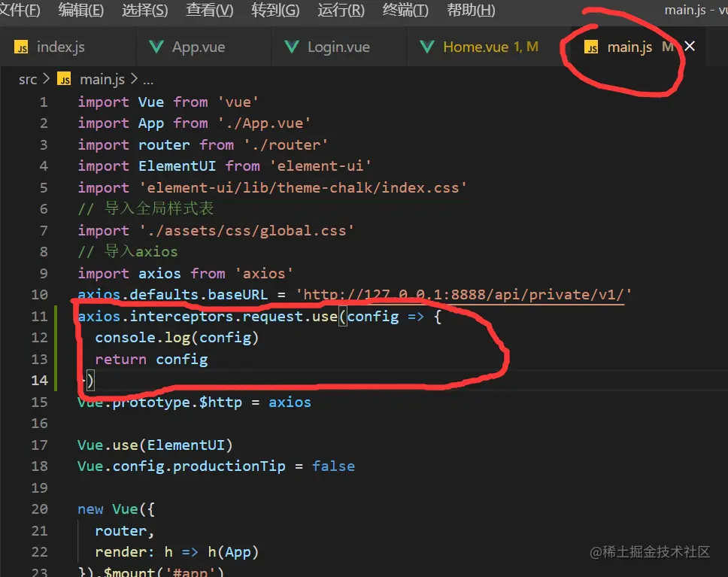Click the Vue icon on Login.vue tab
The image size is (728, 577).
point(292,47)
